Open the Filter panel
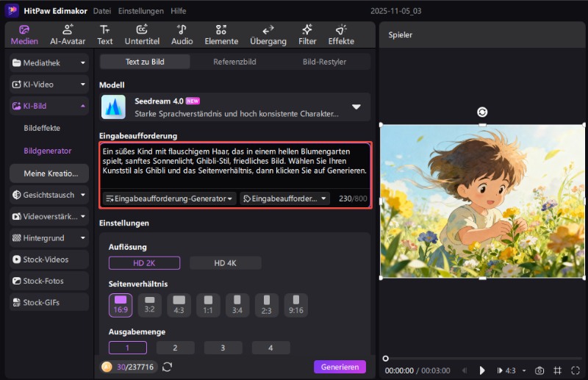The image size is (588, 380). pyautogui.click(x=307, y=35)
